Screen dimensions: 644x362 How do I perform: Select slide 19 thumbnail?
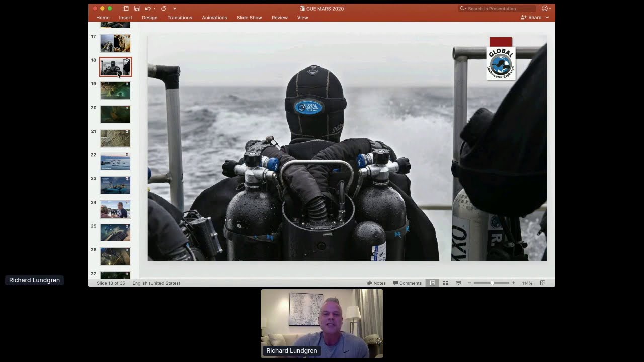[115, 90]
